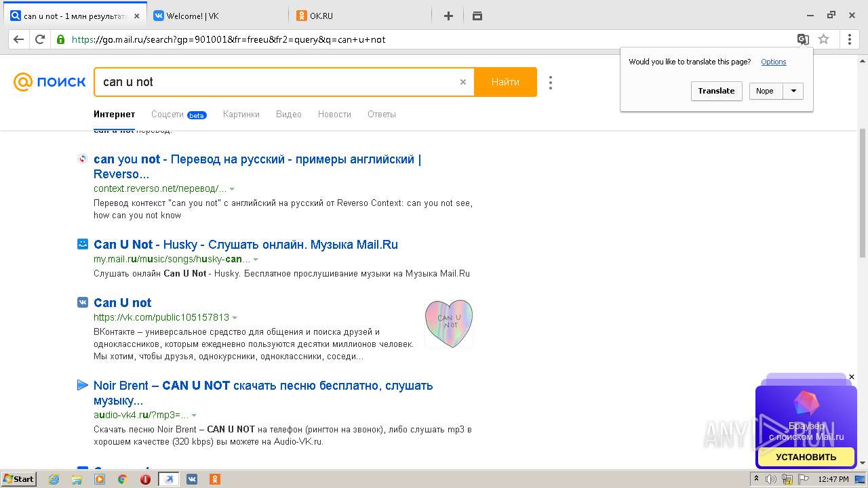Open Opera red icon in taskbar
Image resolution: width=868 pixels, height=488 pixels.
coord(145,479)
